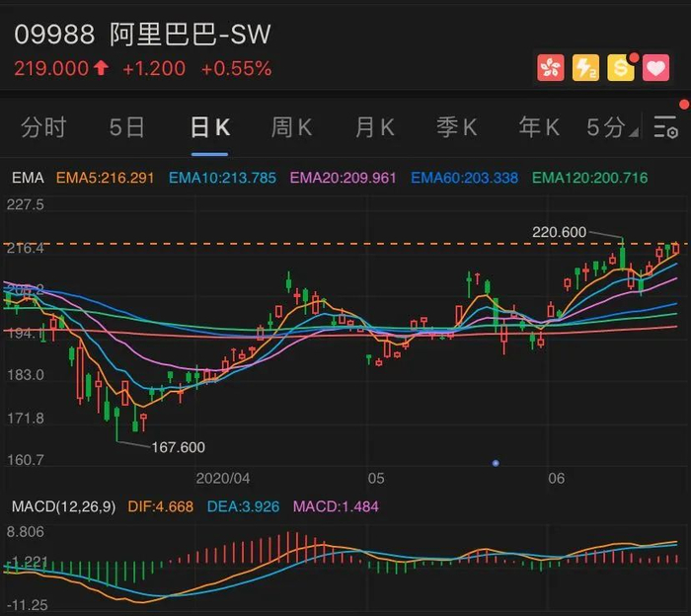Show the 季K quarterly chart

[x=456, y=127]
